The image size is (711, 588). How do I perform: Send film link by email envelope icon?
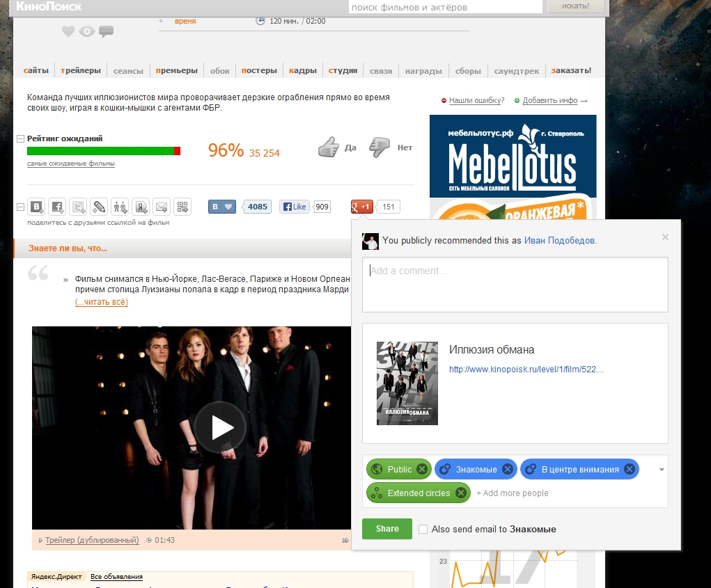pyautogui.click(x=162, y=207)
